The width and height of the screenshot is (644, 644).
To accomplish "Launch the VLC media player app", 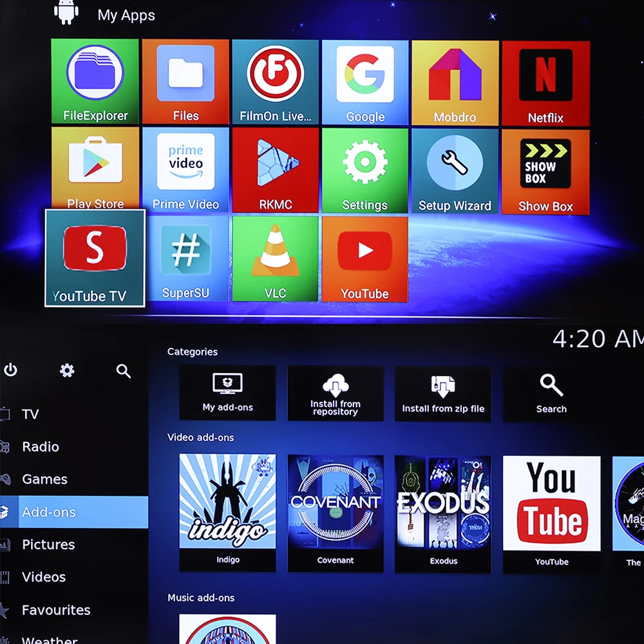I will pos(275,259).
